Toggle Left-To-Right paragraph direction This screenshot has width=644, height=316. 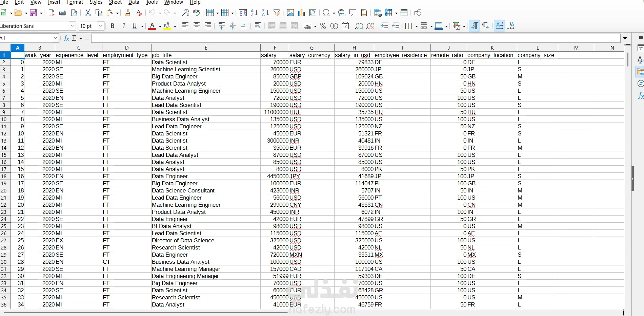475,26
